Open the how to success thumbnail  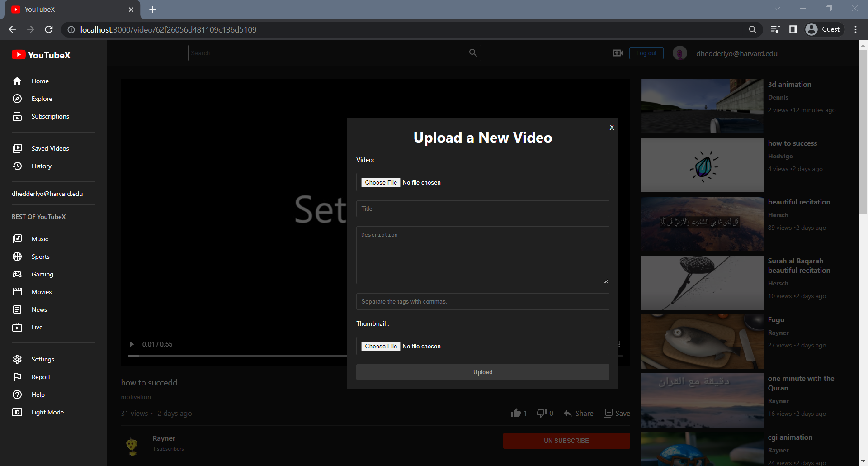tap(702, 165)
